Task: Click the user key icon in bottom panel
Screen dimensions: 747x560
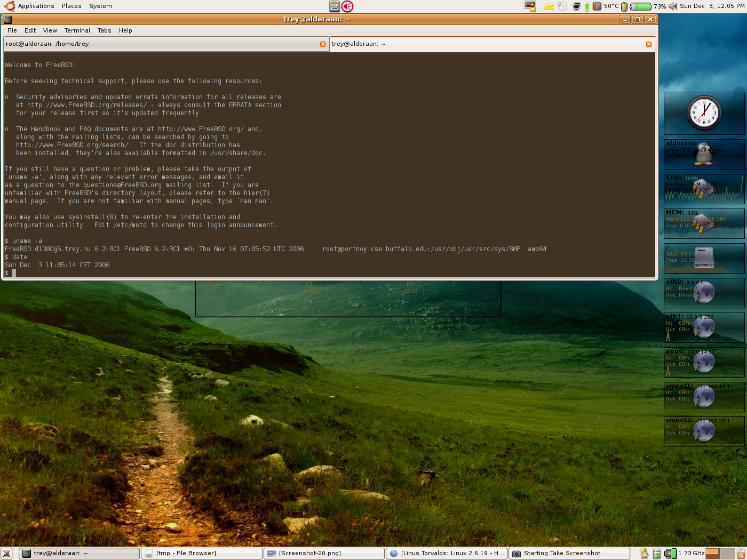Action: tap(644, 554)
